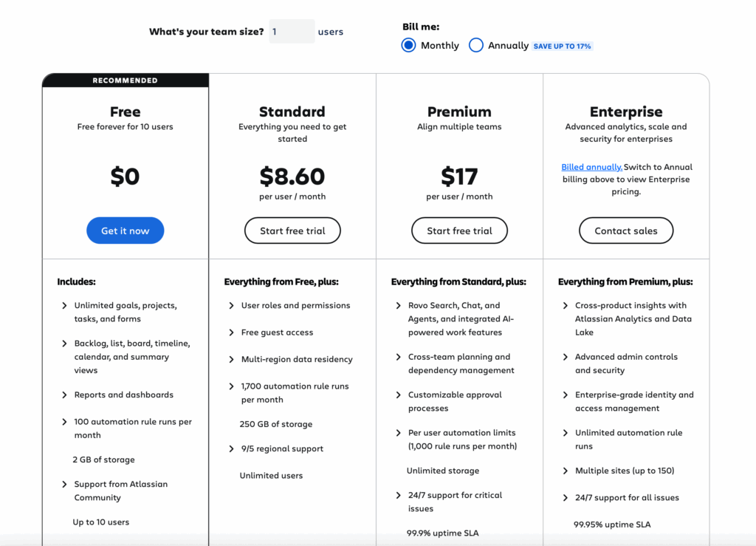Expand Reports and dashboards chevron
This screenshot has width=756, height=546.
click(x=65, y=395)
